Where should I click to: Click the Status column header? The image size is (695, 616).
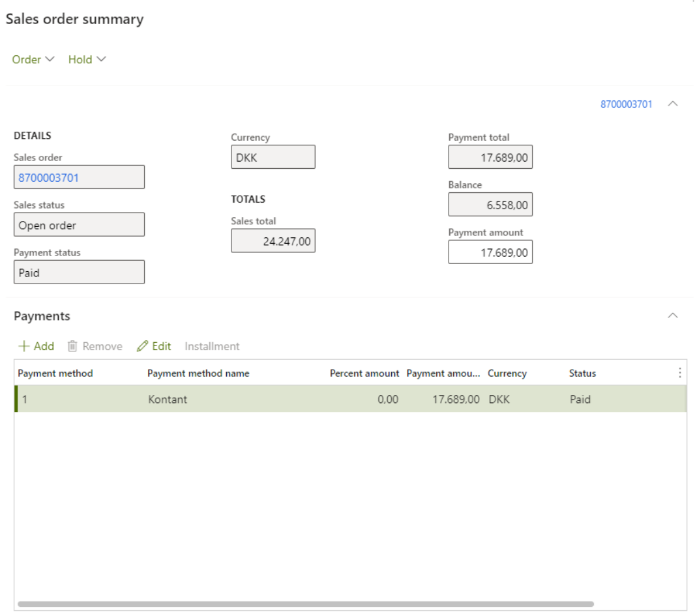(582, 374)
